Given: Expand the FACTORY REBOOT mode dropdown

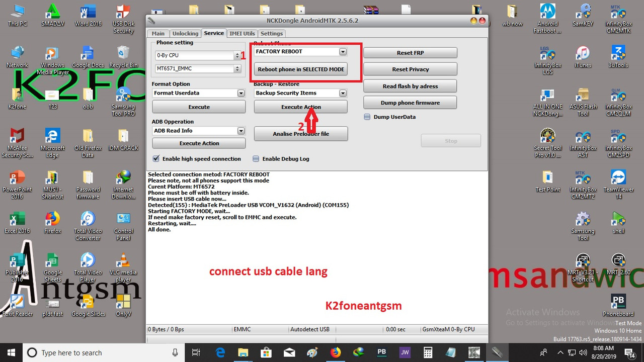Looking at the screenshot, I should tap(343, 51).
